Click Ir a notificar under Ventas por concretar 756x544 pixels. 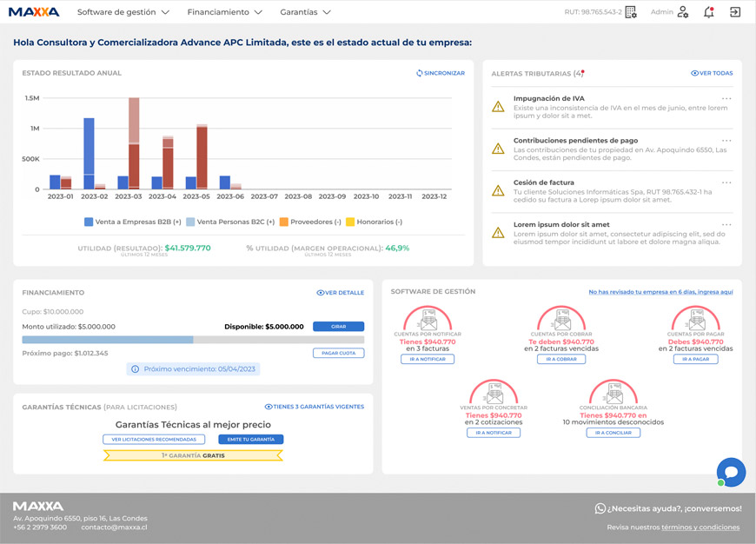pos(494,433)
